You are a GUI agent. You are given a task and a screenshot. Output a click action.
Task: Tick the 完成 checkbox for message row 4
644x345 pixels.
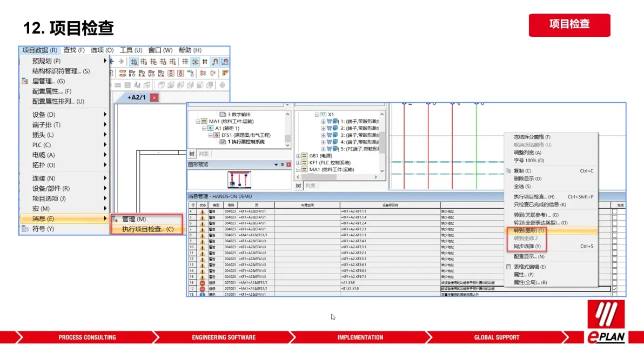614,212
